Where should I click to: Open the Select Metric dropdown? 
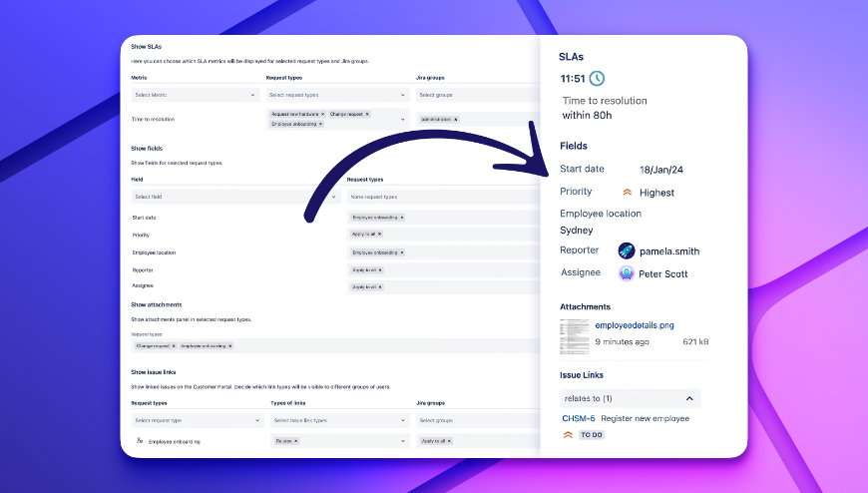point(196,95)
